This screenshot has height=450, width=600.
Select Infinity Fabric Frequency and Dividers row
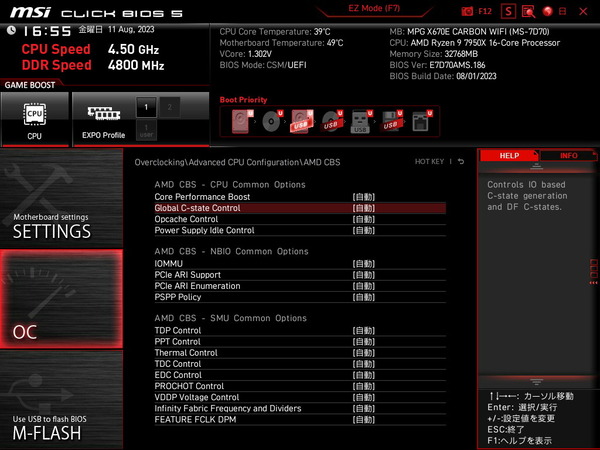coord(300,408)
